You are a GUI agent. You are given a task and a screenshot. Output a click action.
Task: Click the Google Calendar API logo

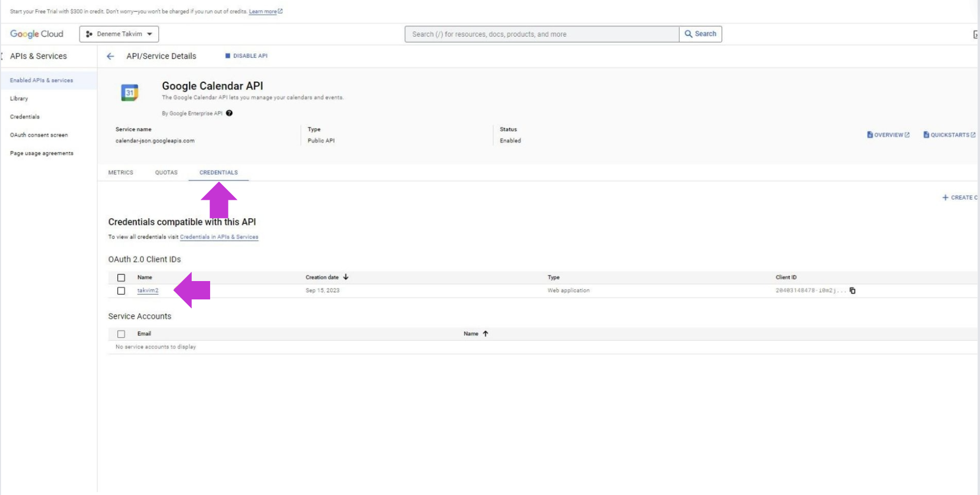[129, 92]
